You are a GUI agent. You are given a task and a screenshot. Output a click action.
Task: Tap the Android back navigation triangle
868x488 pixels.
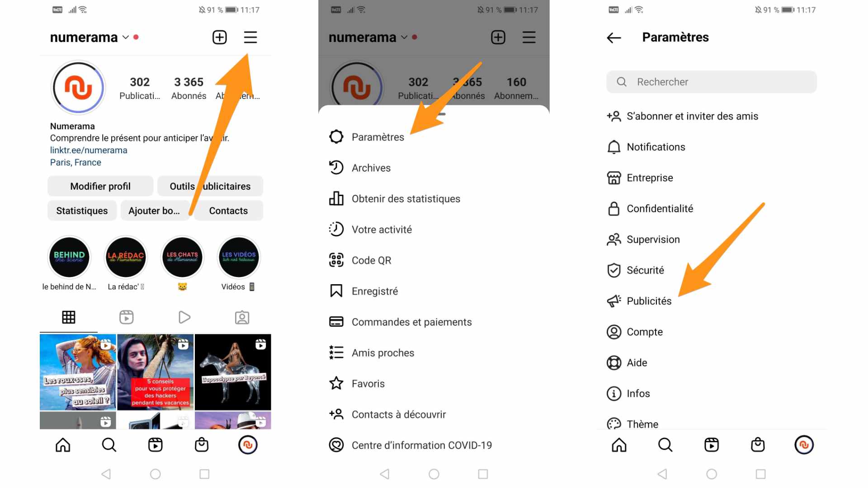106,474
